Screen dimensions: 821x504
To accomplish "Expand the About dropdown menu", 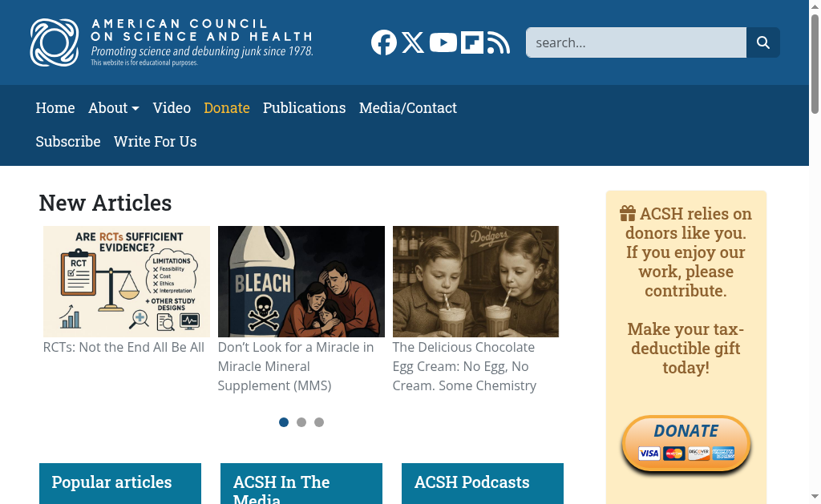I will [114, 108].
